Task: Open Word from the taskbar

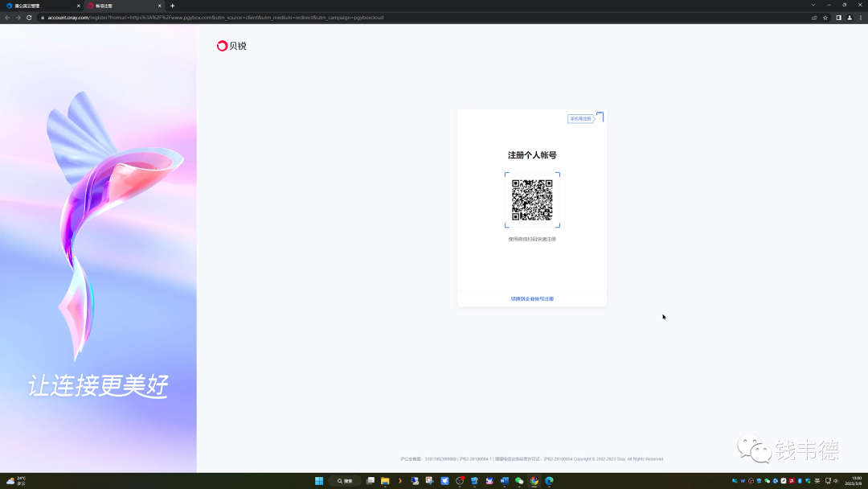Action: click(x=504, y=481)
